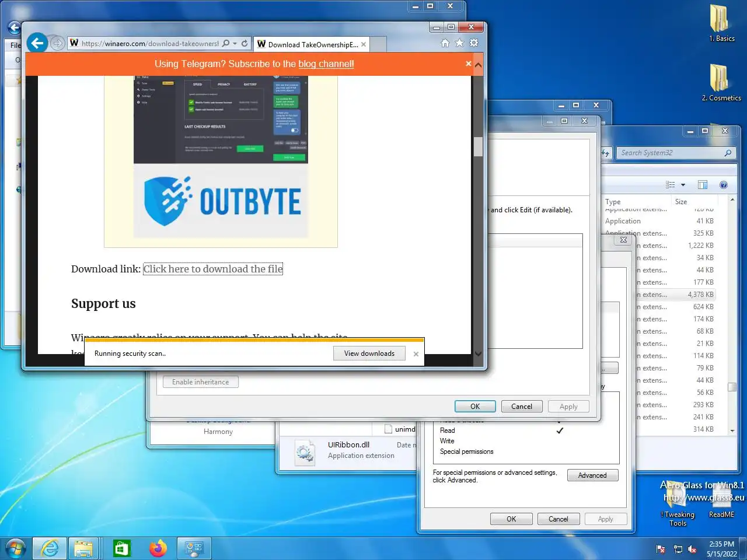Click the Explorer search magnifier icon
The height and width of the screenshot is (560, 747).
(x=728, y=153)
